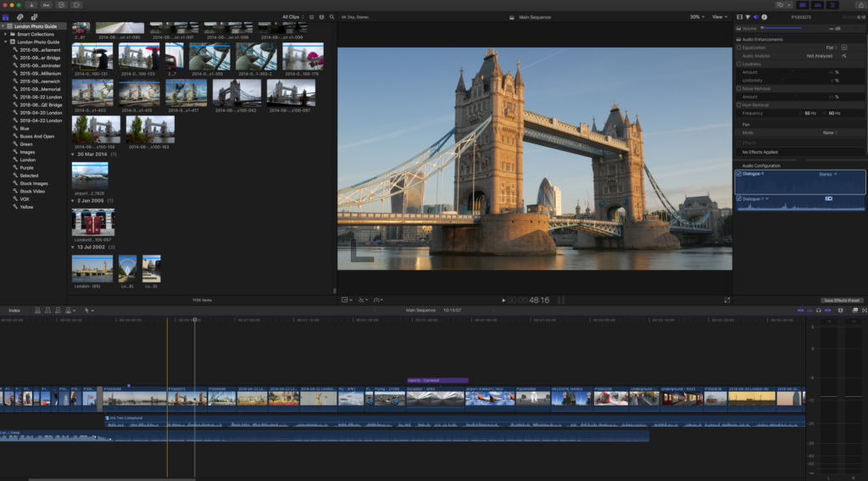Screen dimensions: 868x481
Task: Open the Color inspector triangle icon
Action: (748, 17)
